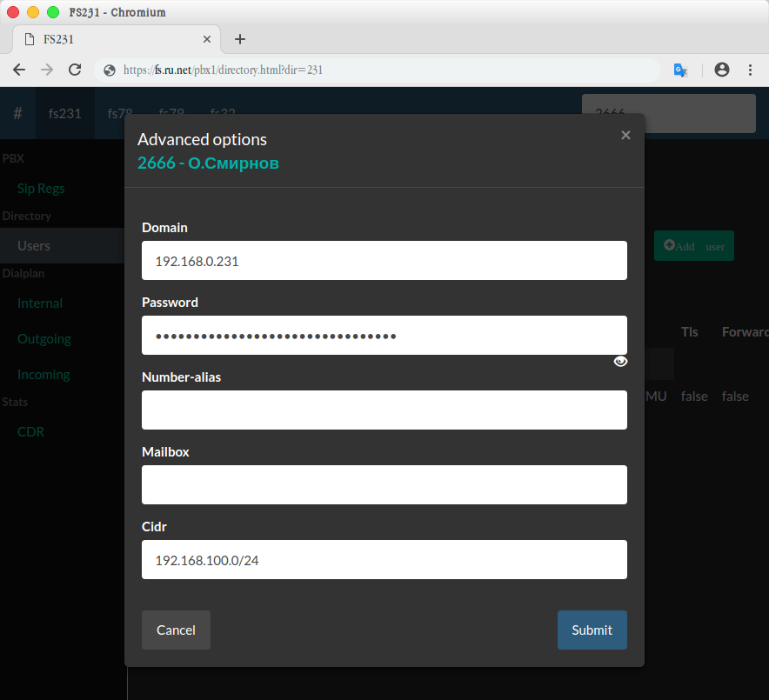Open Google Translate icon in address bar
This screenshot has width=769, height=700.
point(680,70)
